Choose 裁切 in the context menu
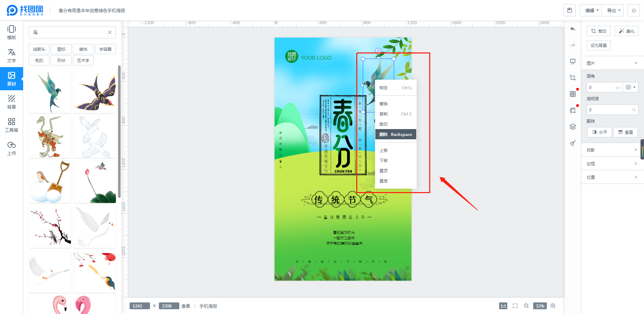This screenshot has width=644, height=314. [x=396, y=124]
